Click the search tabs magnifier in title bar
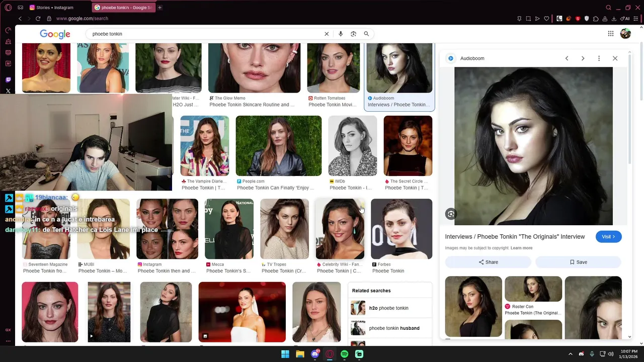The image size is (644, 362). (608, 8)
